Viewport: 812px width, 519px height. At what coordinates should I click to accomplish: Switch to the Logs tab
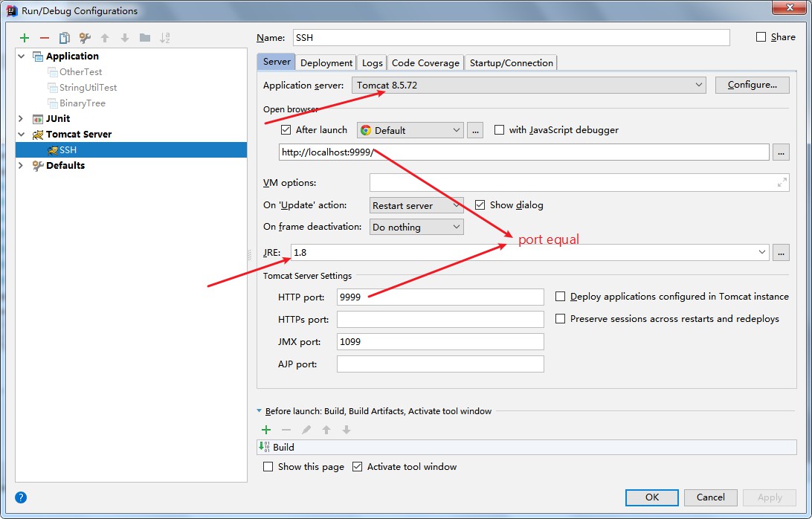pos(373,63)
